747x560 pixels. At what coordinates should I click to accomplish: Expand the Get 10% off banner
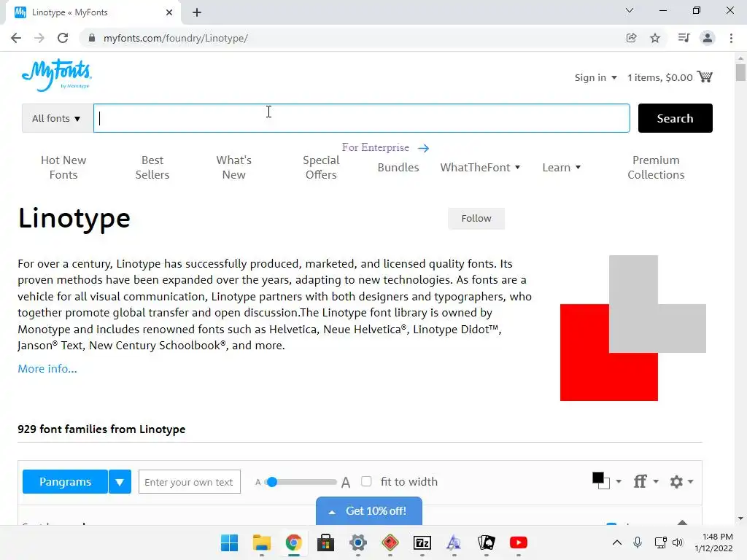368,511
